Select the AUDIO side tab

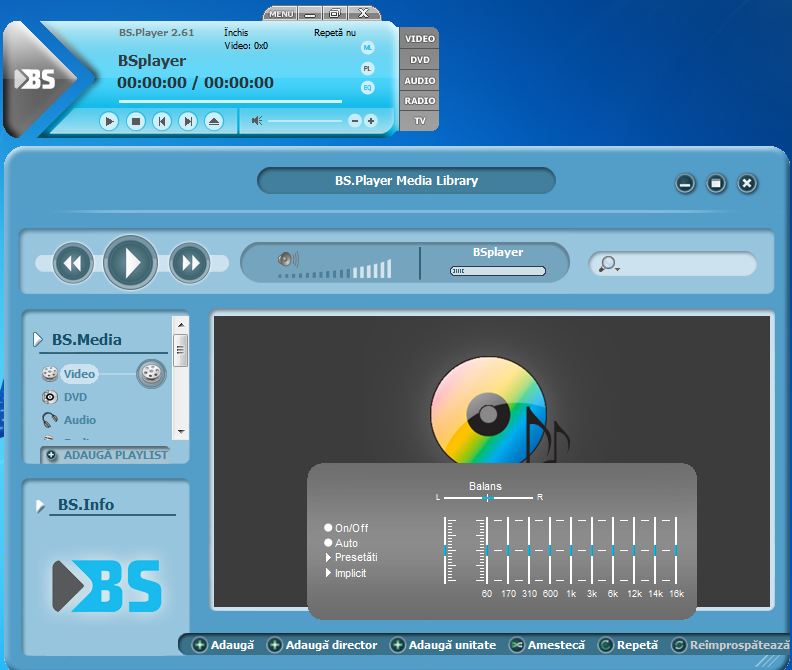[x=419, y=80]
